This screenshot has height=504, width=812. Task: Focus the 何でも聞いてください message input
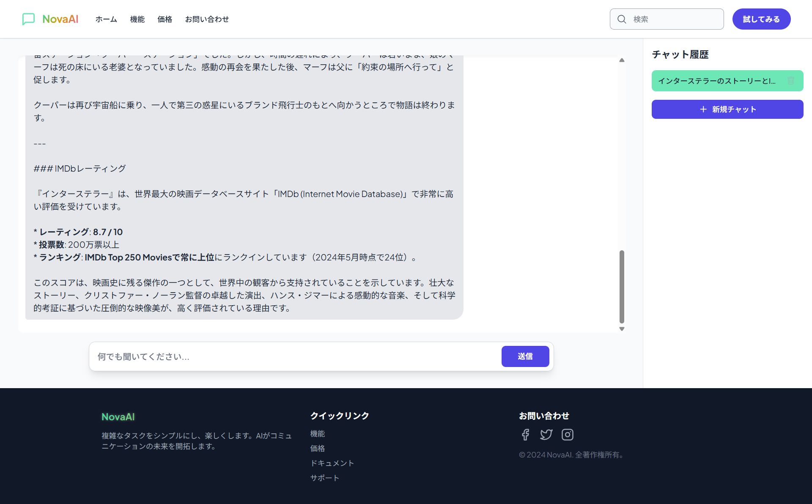296,356
